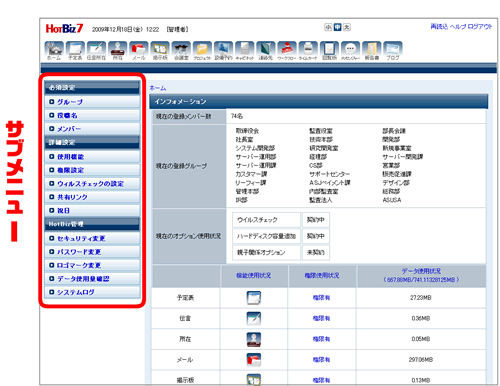The height and width of the screenshot is (386, 500).
Task: Click the 機能使用状況 column header link
Action: pyautogui.click(x=254, y=276)
